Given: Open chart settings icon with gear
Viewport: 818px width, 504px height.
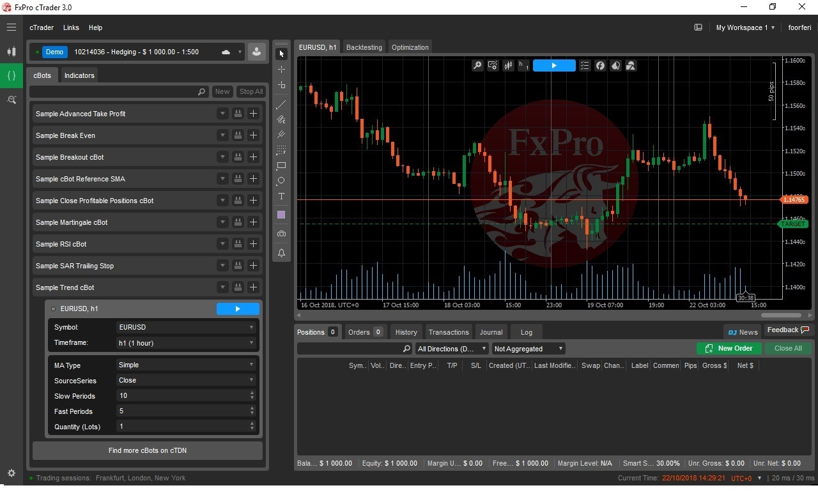Looking at the screenshot, I should point(493,66).
